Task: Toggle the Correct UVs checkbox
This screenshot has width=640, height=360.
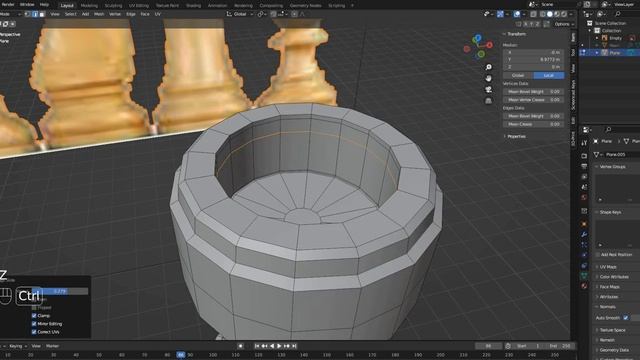Action: point(34,332)
